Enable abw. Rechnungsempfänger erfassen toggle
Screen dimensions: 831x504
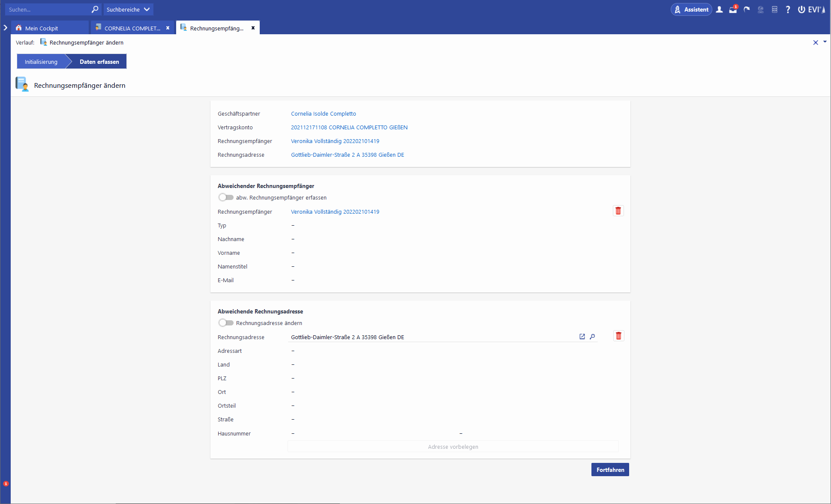(x=226, y=197)
